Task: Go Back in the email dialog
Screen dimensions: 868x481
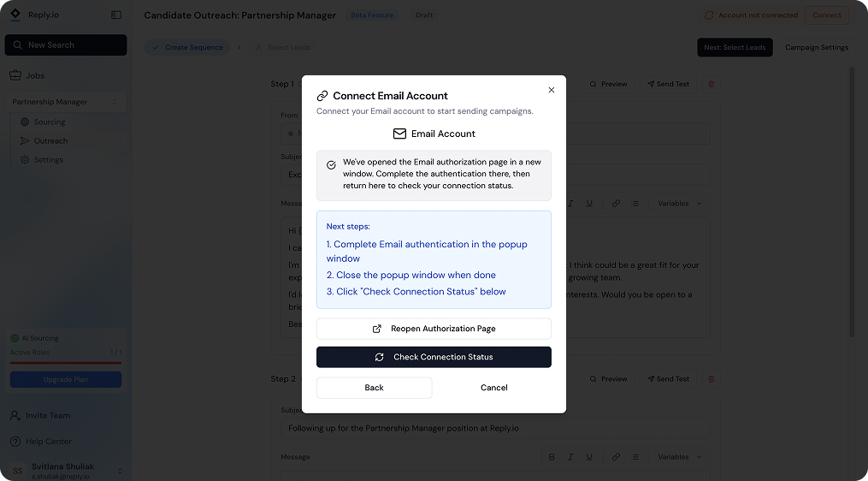Action: click(x=375, y=388)
